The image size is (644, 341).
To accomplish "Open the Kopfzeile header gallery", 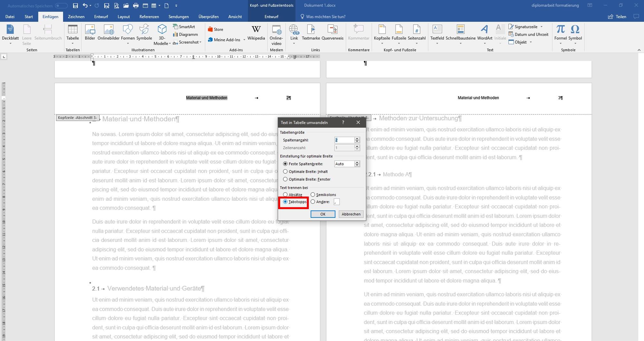I will (x=382, y=34).
